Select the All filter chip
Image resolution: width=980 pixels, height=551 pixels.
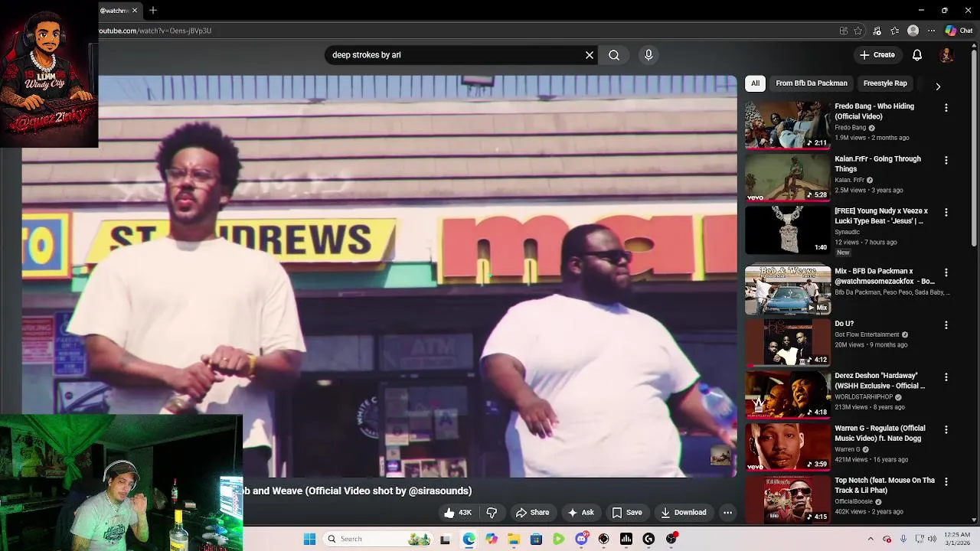pyautogui.click(x=755, y=83)
